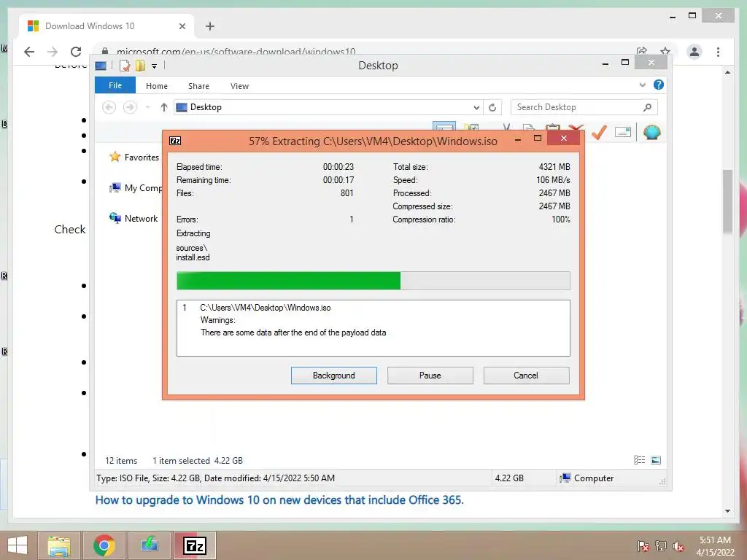Open the Share ribbon tab
The width and height of the screenshot is (747, 560).
198,86
